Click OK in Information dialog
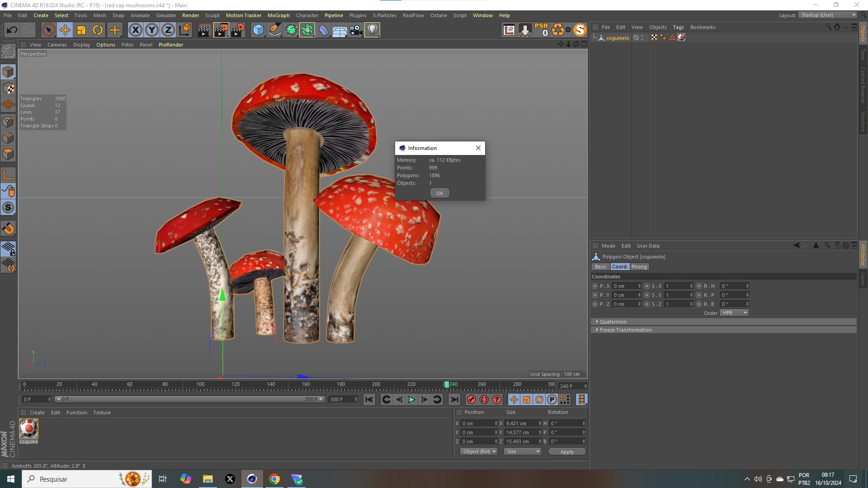 coord(439,193)
